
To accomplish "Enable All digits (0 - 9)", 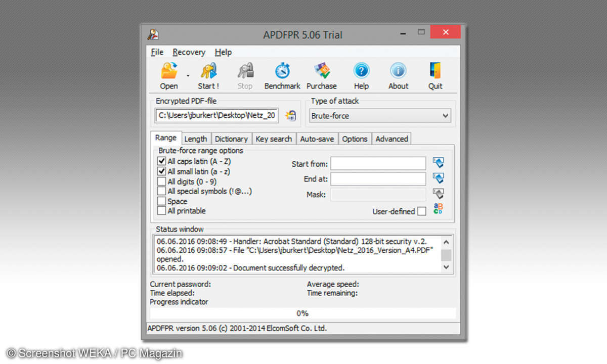I will (161, 181).
